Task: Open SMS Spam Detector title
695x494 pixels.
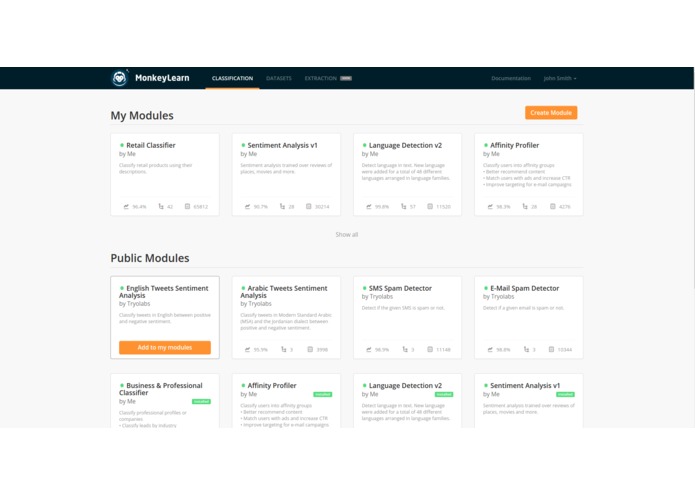Action: tap(400, 288)
